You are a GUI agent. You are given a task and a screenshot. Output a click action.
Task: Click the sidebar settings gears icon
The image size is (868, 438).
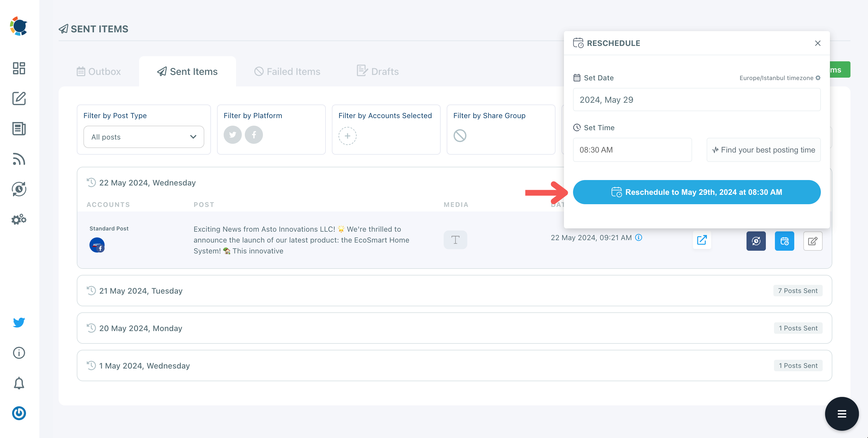pyautogui.click(x=19, y=220)
